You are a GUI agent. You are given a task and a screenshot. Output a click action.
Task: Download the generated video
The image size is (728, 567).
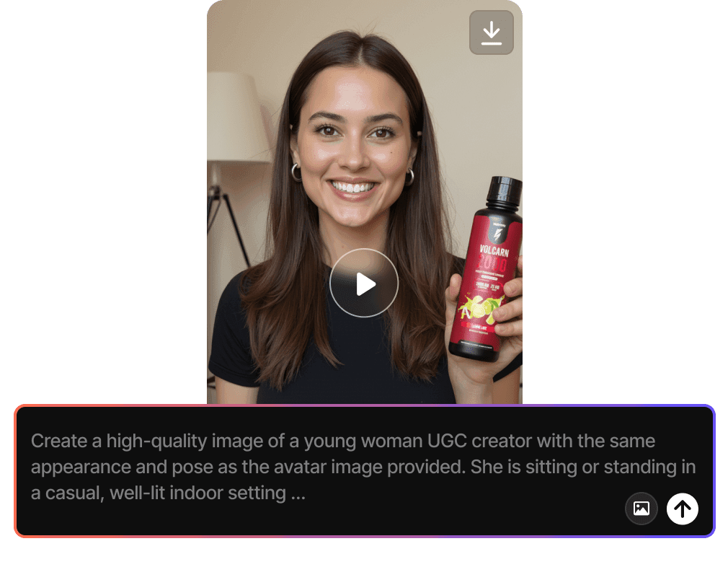pos(491,32)
